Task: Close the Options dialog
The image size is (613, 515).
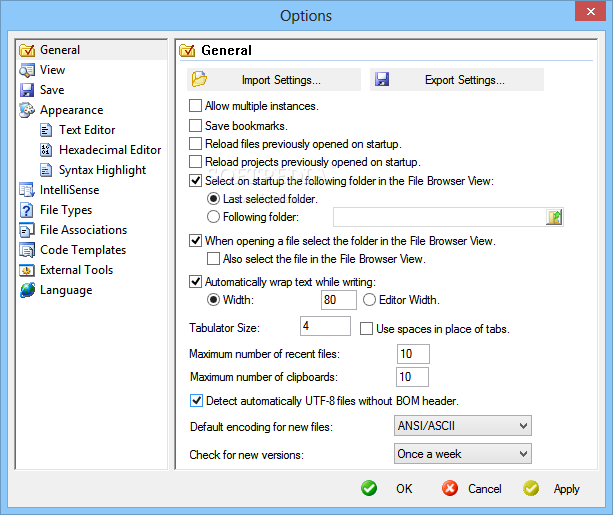Action: 591,11
